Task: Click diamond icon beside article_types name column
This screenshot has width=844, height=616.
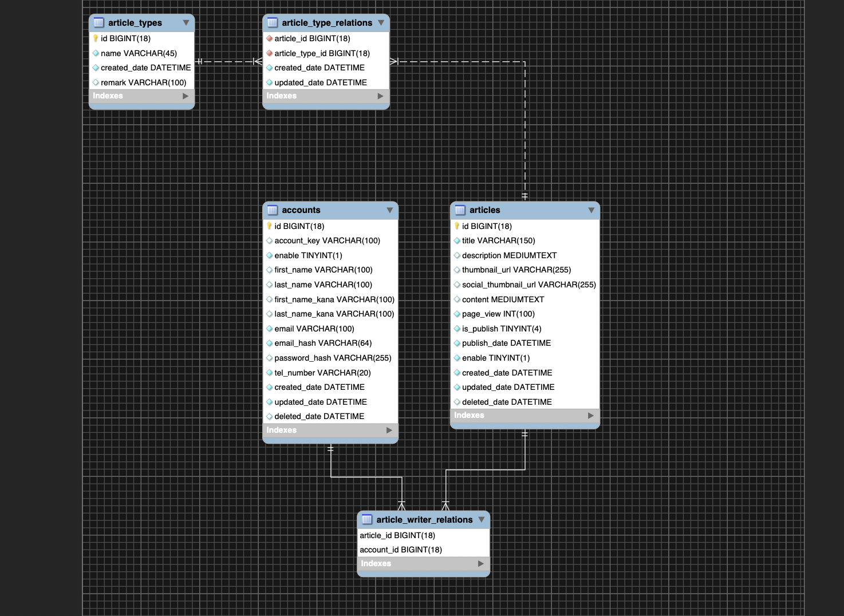Action: [96, 53]
